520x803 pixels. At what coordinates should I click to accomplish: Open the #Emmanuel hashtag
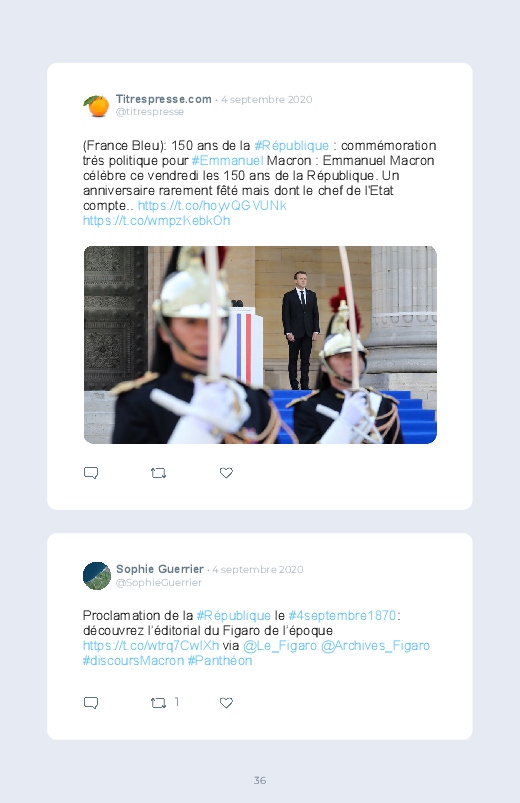coord(227,160)
